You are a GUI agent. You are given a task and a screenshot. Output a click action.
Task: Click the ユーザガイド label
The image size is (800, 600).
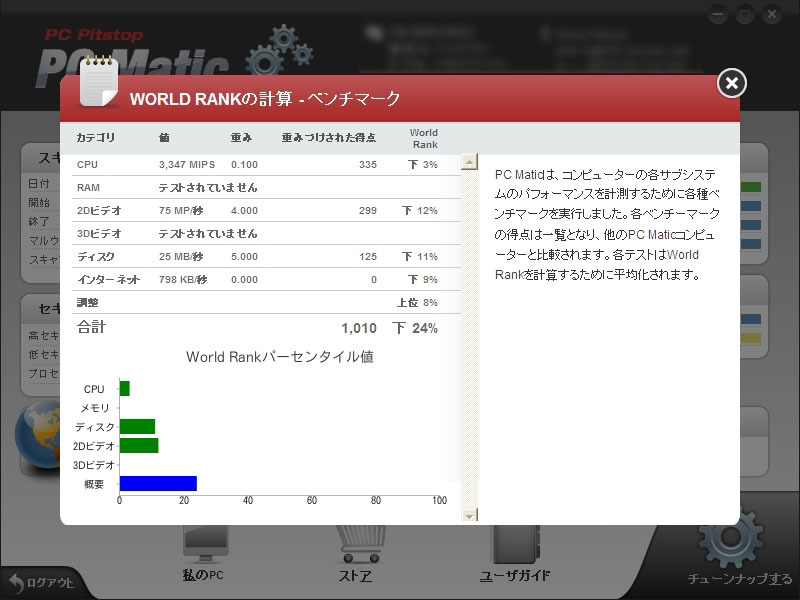[515, 576]
